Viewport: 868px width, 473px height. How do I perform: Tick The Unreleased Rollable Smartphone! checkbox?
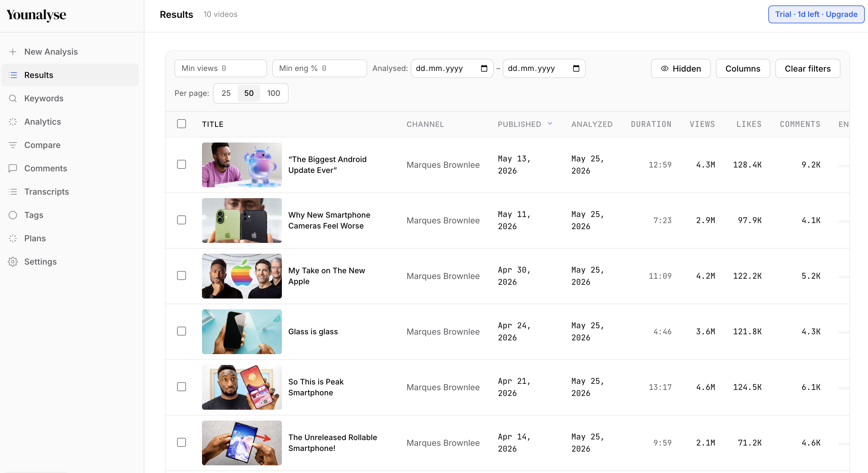coord(181,442)
